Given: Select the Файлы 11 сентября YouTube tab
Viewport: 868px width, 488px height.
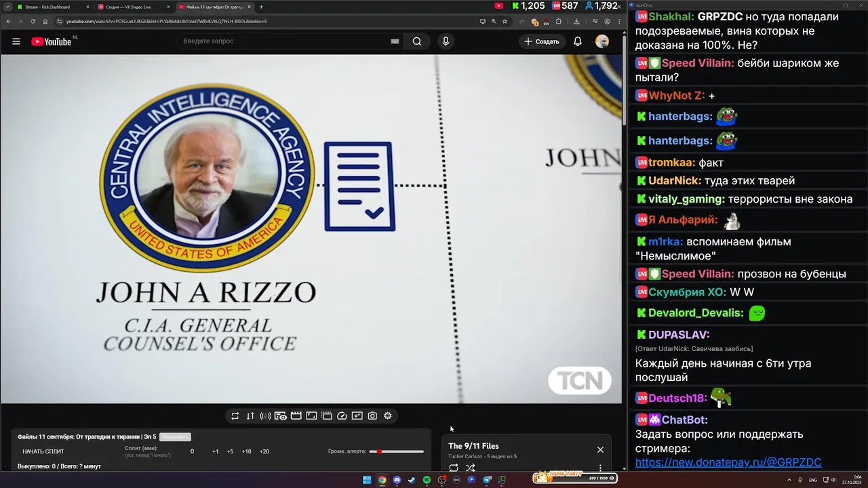Looking at the screenshot, I should tap(214, 7).
